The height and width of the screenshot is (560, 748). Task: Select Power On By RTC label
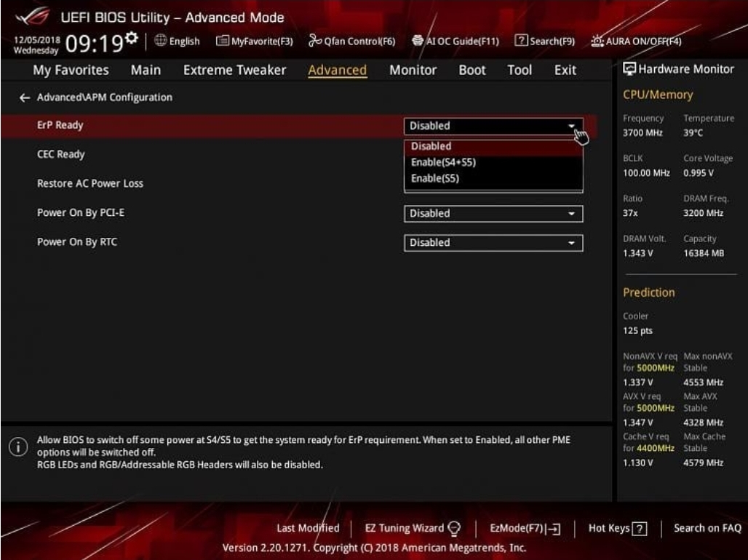77,242
